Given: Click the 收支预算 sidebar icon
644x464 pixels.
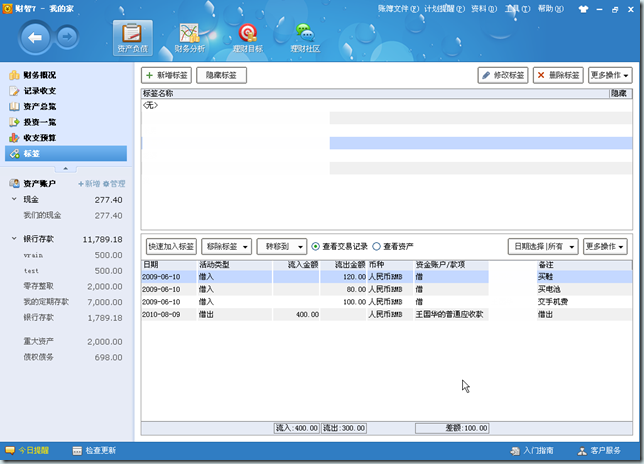Looking at the screenshot, I should pyautogui.click(x=14, y=138).
